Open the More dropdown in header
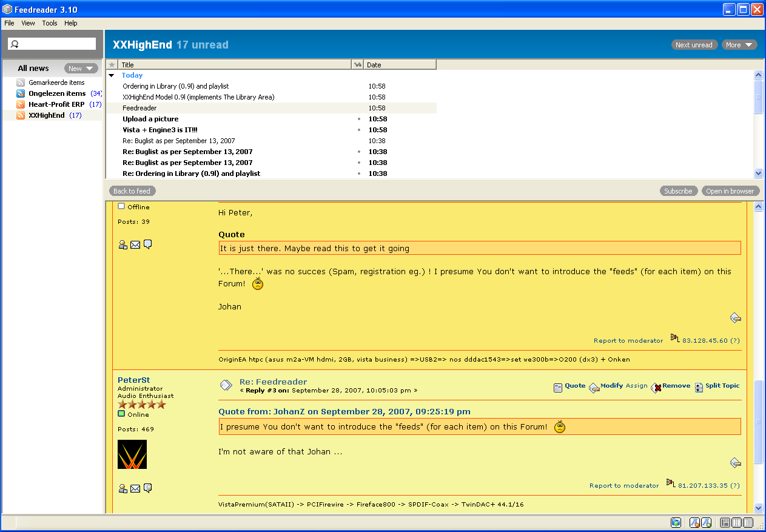Image resolution: width=766 pixels, height=532 pixels. [x=739, y=45]
